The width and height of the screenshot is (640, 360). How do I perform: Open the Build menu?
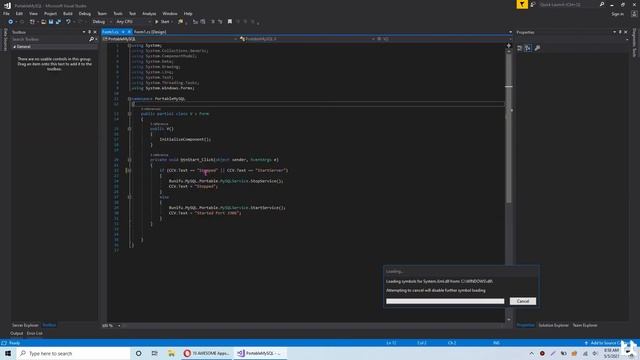[68, 13]
